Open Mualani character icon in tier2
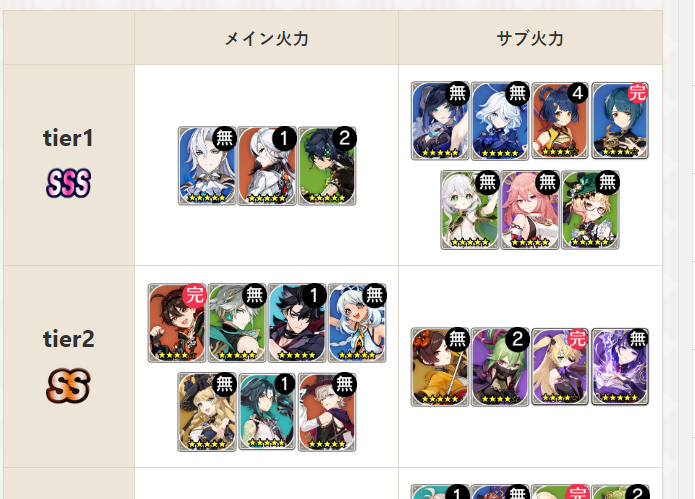The width and height of the screenshot is (695, 499). click(x=357, y=323)
